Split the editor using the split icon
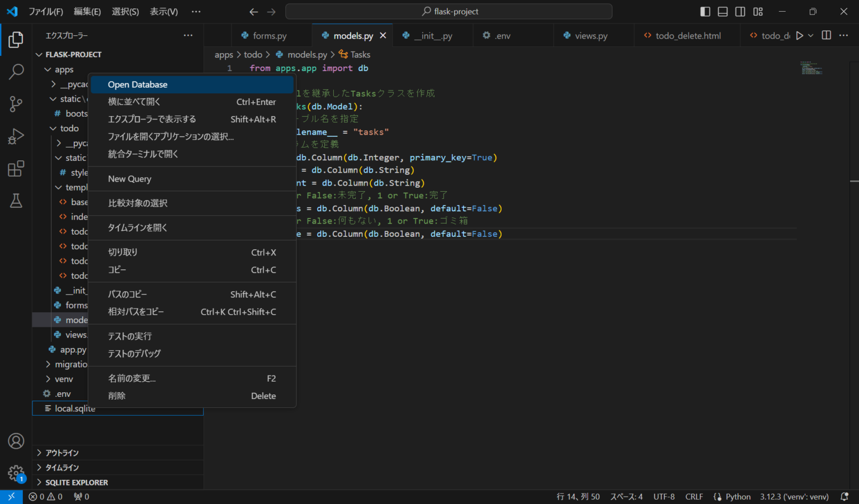 click(826, 35)
